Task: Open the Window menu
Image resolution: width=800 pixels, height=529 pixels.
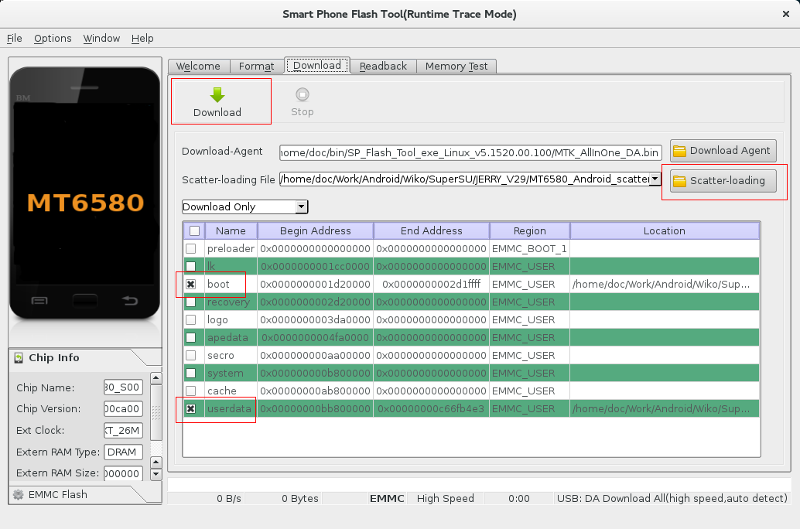Action: [102, 38]
